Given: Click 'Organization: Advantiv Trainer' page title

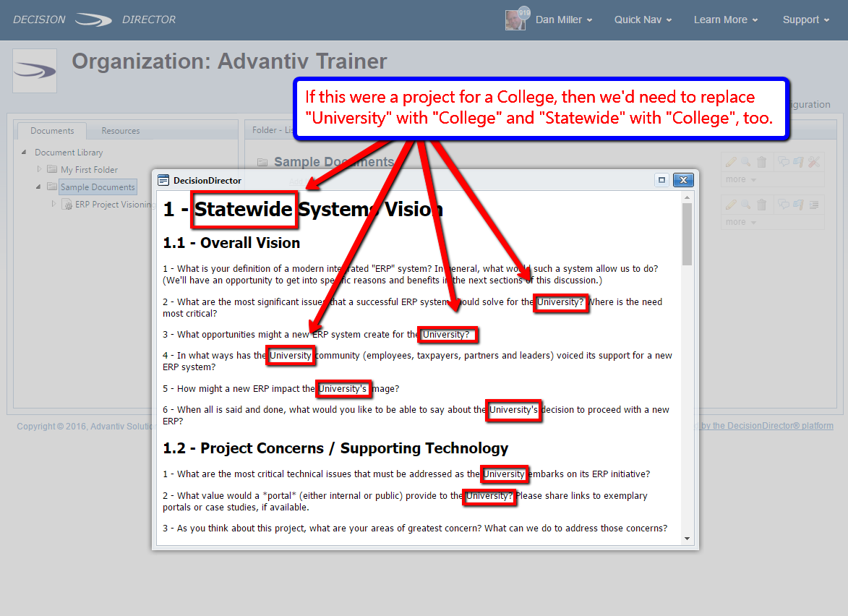Looking at the screenshot, I should click(x=229, y=61).
